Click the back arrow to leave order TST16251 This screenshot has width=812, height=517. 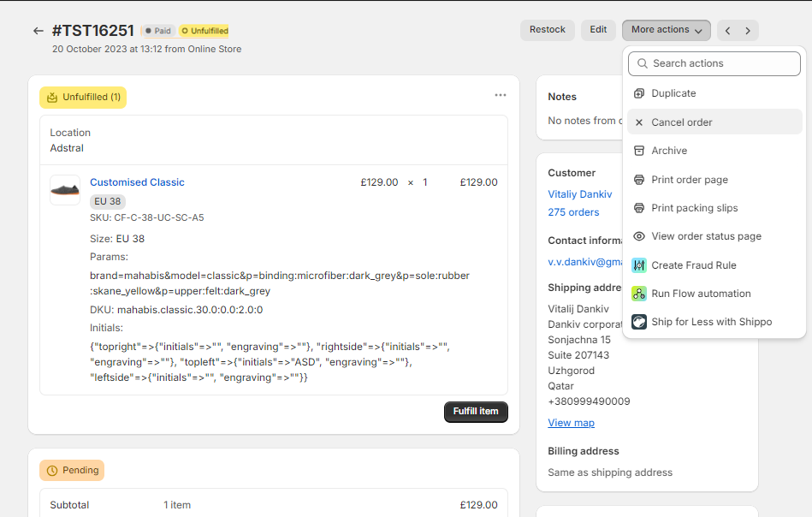37,30
